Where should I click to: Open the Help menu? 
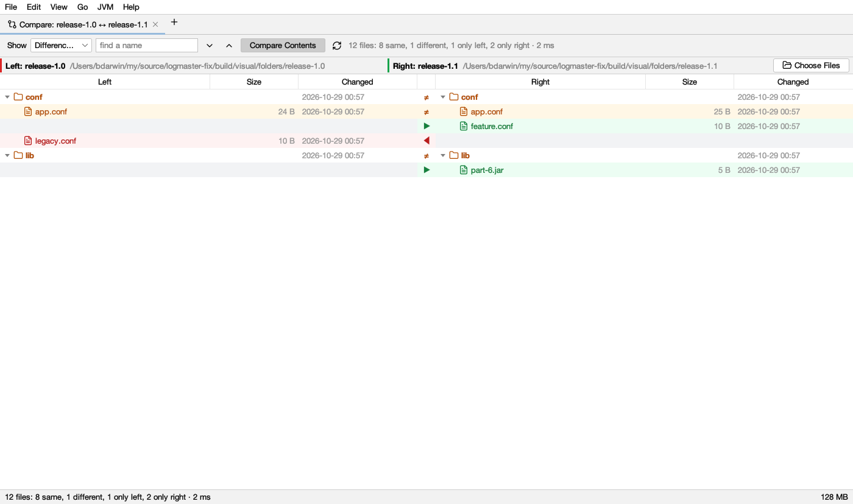[131, 7]
